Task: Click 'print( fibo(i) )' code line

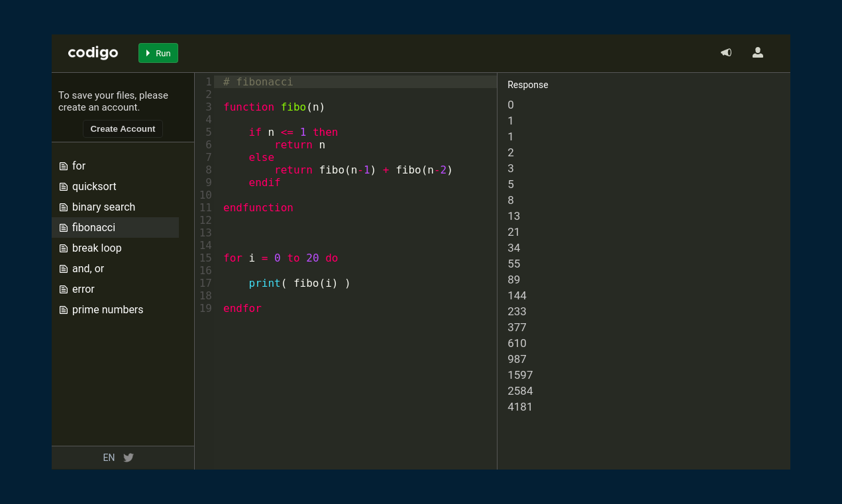Action: click(299, 283)
